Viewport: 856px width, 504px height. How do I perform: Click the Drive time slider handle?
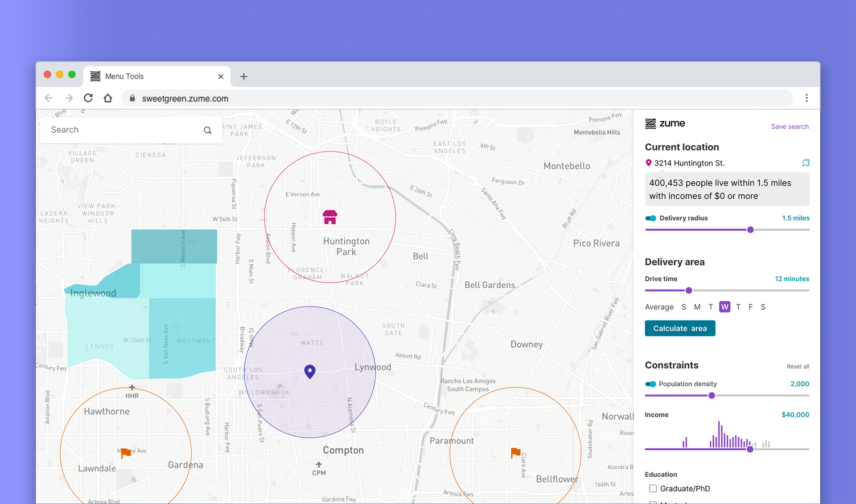pyautogui.click(x=689, y=291)
